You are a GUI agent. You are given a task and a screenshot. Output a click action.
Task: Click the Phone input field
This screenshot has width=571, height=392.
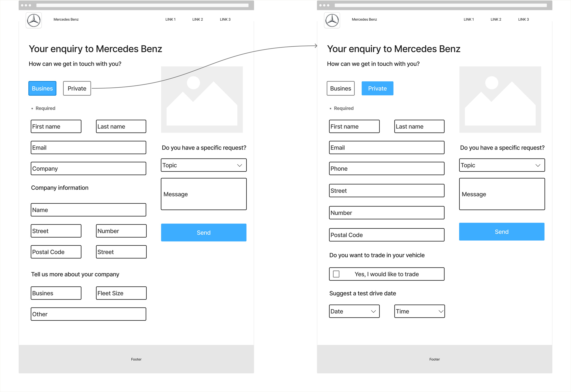click(x=386, y=169)
